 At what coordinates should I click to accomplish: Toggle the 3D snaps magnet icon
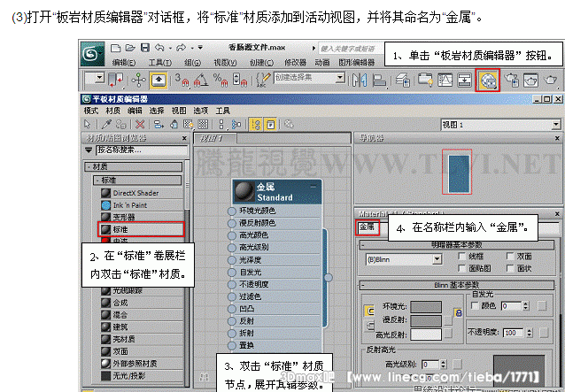pyautogui.click(x=182, y=80)
